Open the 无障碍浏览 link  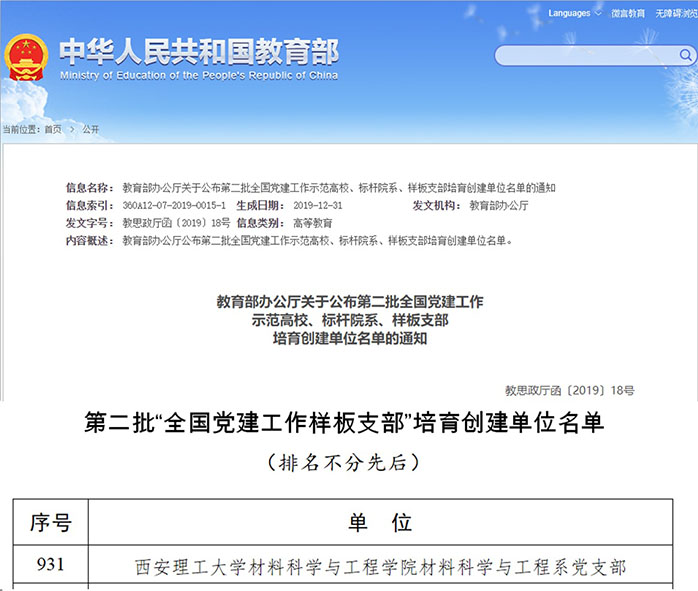(676, 14)
